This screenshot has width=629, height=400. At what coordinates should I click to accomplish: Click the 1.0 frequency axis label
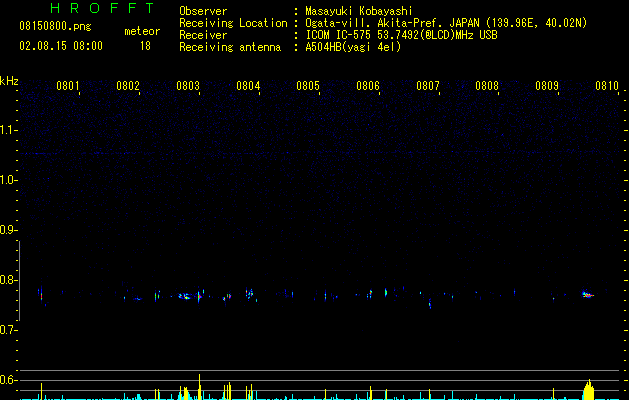tap(8, 180)
